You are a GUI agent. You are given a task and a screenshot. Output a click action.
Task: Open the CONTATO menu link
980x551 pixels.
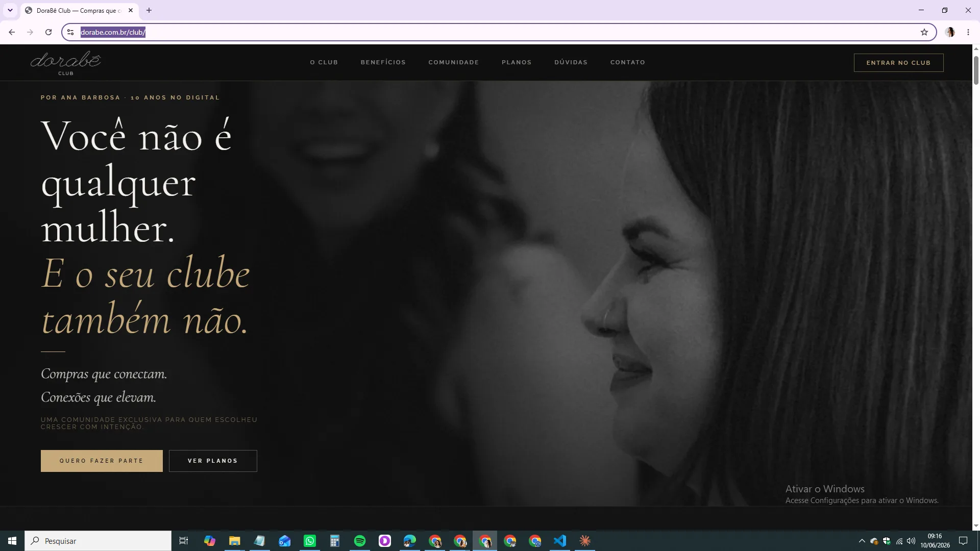pos(628,62)
